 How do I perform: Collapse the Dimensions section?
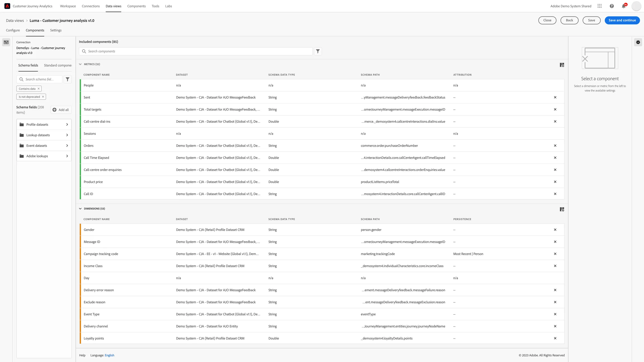(80, 209)
